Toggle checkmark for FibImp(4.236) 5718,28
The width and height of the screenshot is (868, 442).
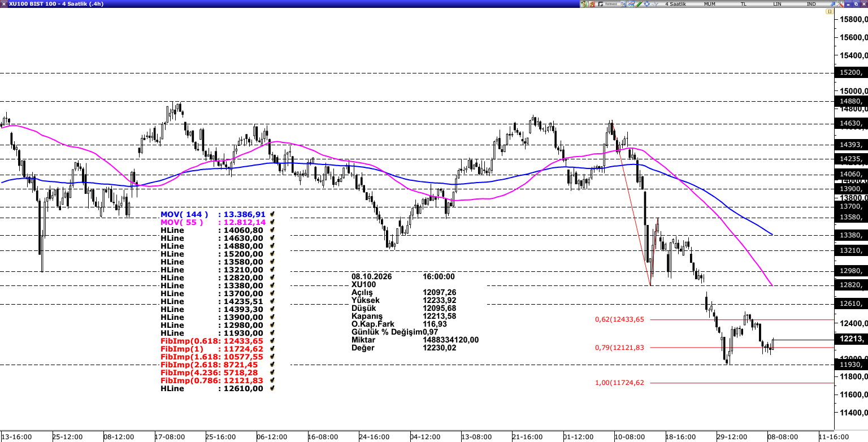click(x=272, y=373)
